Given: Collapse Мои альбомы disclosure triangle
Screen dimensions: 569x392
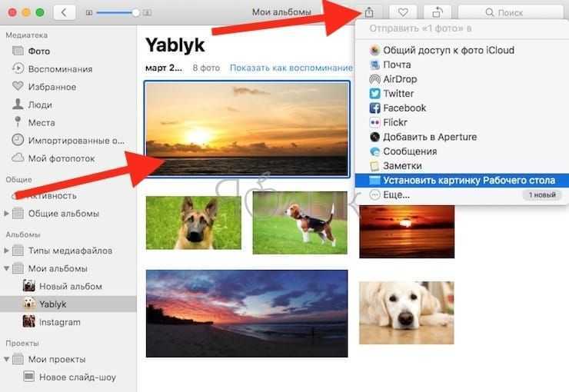Looking at the screenshot, I should [x=6, y=269].
